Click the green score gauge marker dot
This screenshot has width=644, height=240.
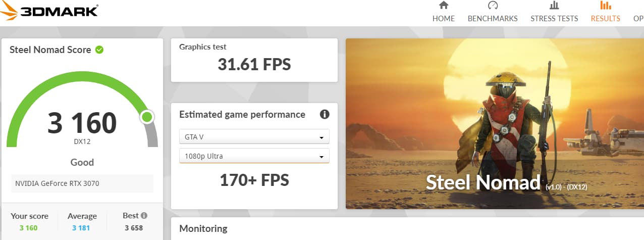point(147,117)
